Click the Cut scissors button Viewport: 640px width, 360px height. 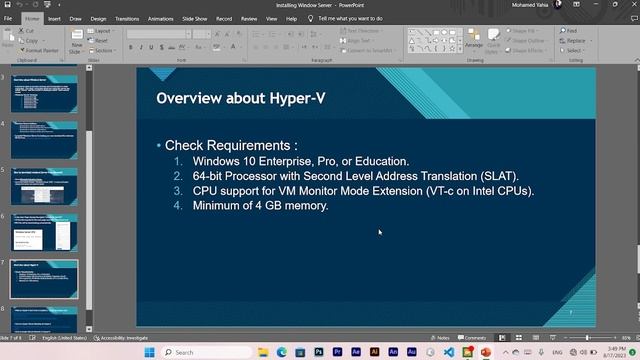point(26,31)
